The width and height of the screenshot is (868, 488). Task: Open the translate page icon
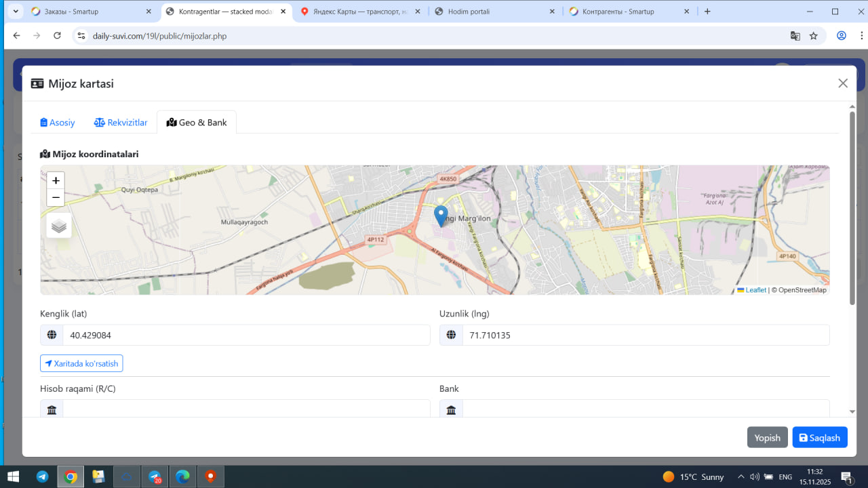pos(795,36)
